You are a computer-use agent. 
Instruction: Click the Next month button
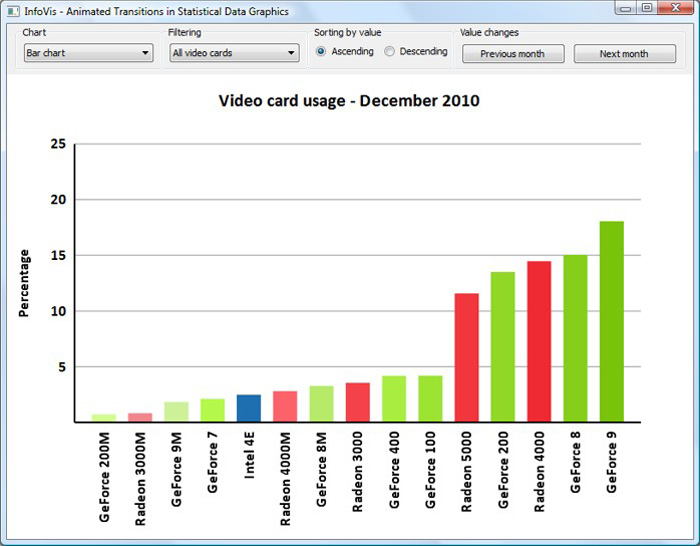(625, 54)
